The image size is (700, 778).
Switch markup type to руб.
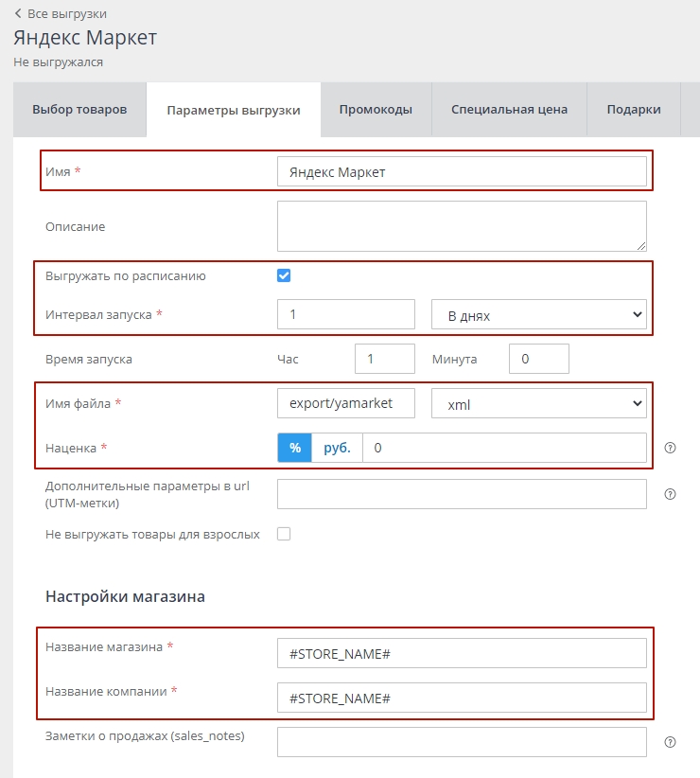click(x=337, y=448)
